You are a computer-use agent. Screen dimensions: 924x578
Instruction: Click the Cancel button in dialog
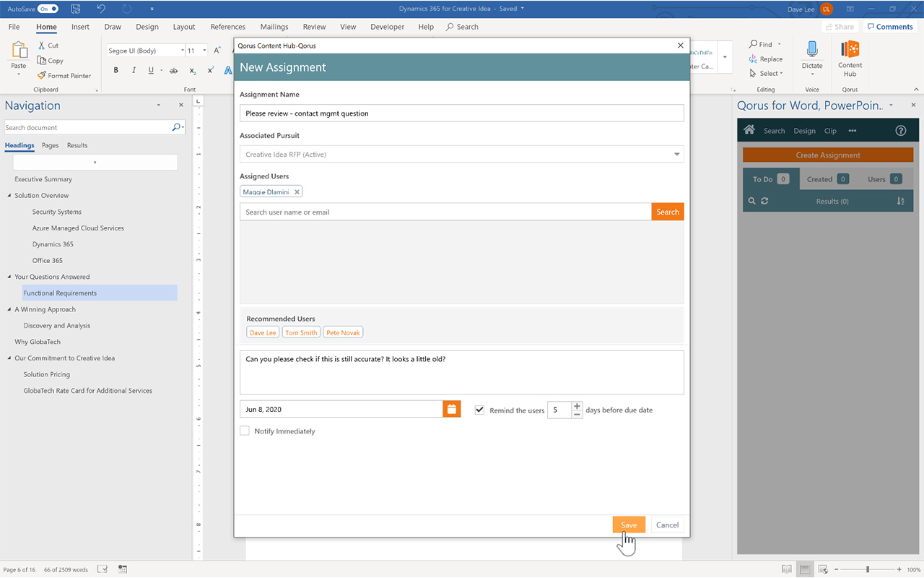(x=667, y=525)
